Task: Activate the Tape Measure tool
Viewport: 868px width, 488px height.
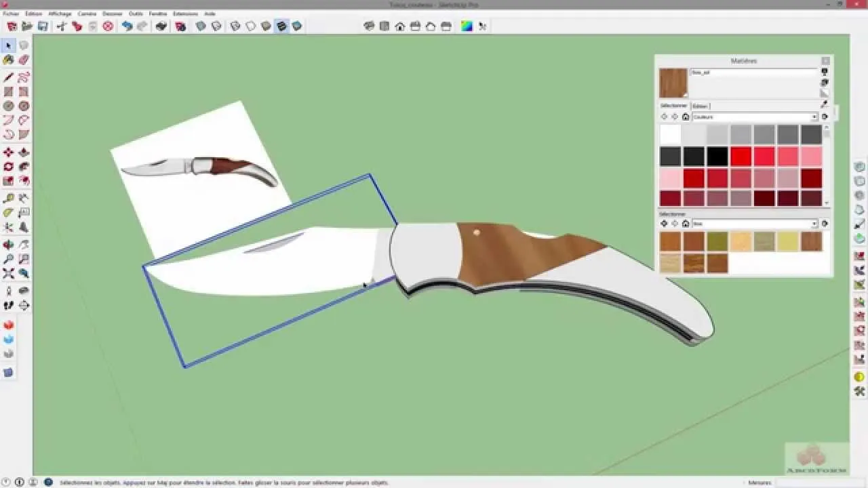Action: pos(8,198)
